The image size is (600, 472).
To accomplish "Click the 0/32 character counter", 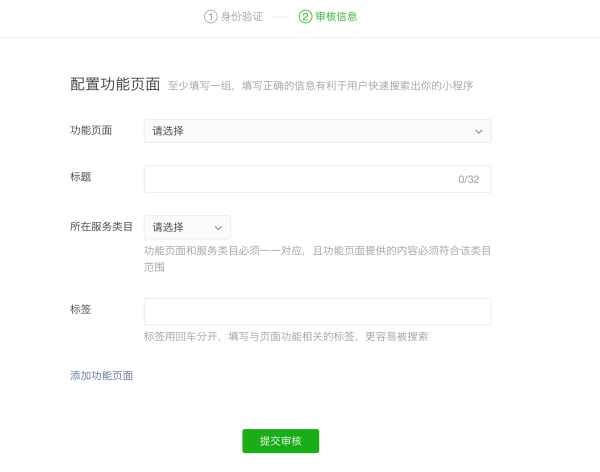I will [x=468, y=180].
